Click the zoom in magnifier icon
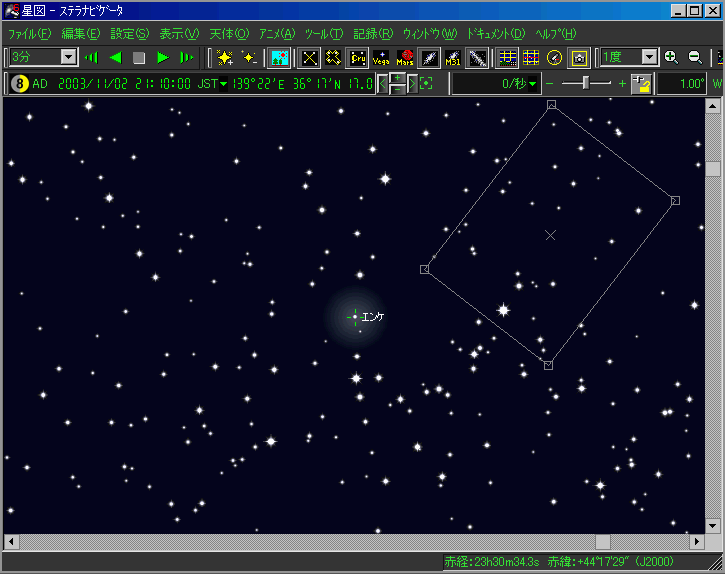Image resolution: width=725 pixels, height=574 pixels. coord(671,58)
